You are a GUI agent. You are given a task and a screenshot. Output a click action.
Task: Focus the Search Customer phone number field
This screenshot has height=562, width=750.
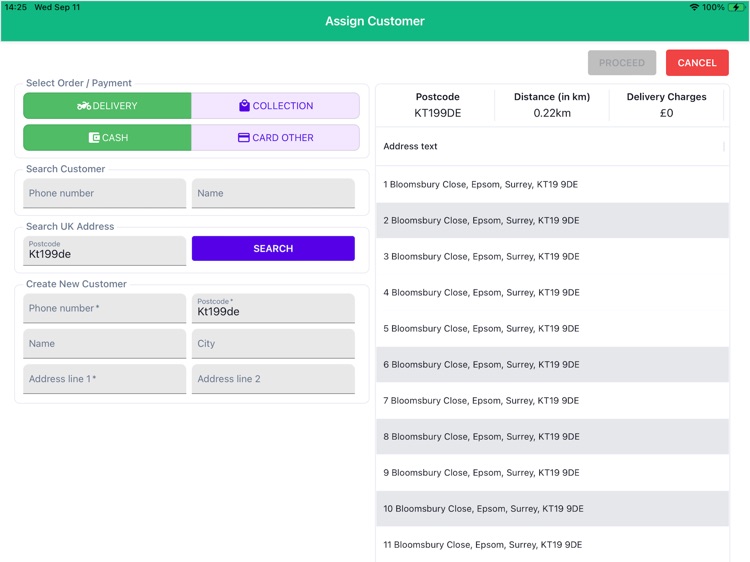(104, 193)
